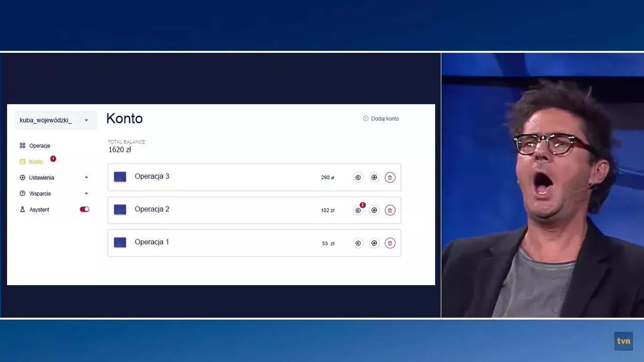Image resolution: width=644 pixels, height=362 pixels.
Task: Click the 102 zł amount
Action: (x=328, y=210)
